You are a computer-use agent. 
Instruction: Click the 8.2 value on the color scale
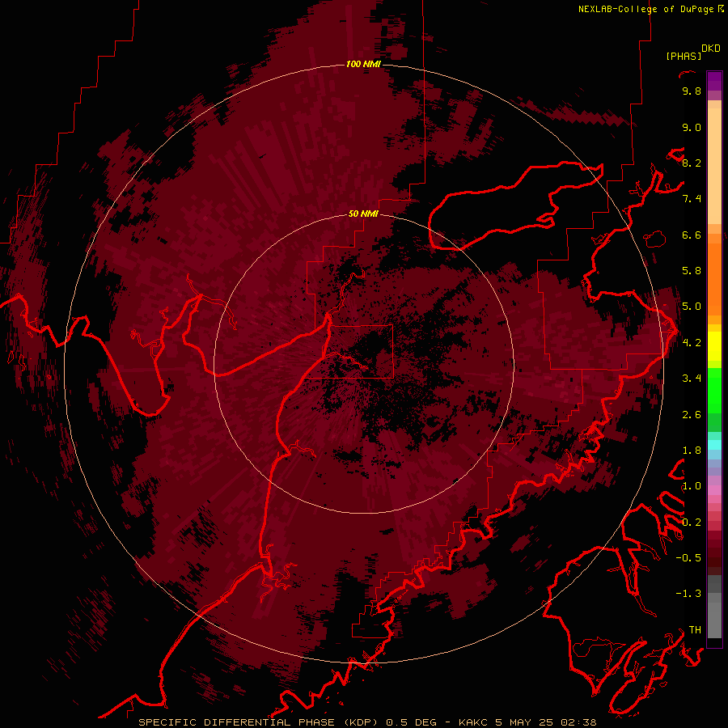(x=692, y=163)
